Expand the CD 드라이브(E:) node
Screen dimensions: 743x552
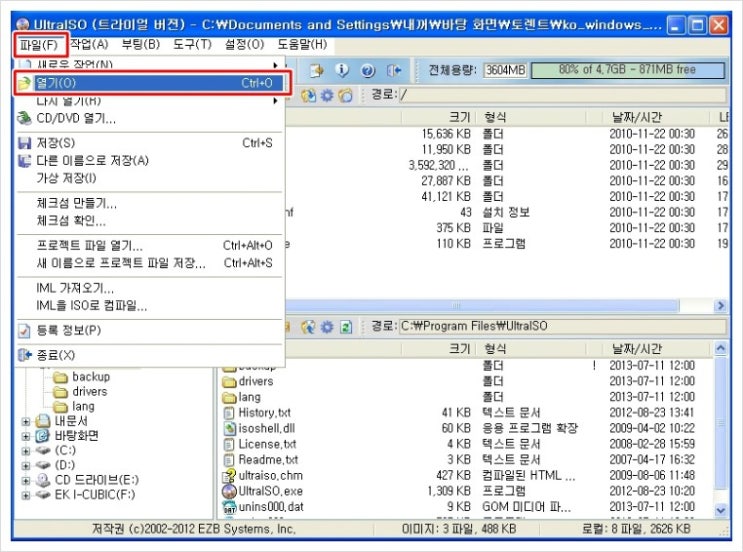[x=26, y=480]
